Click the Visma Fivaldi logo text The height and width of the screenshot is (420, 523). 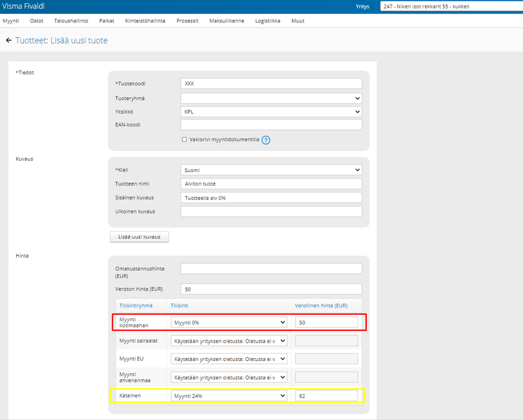coord(24,6)
